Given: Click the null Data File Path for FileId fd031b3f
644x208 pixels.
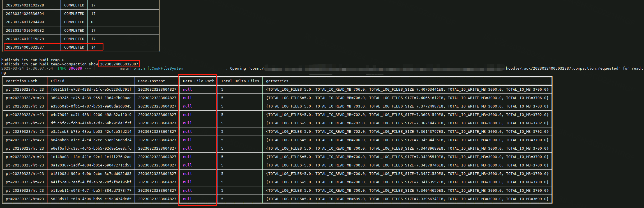Looking at the screenshot, I should [x=188, y=89].
